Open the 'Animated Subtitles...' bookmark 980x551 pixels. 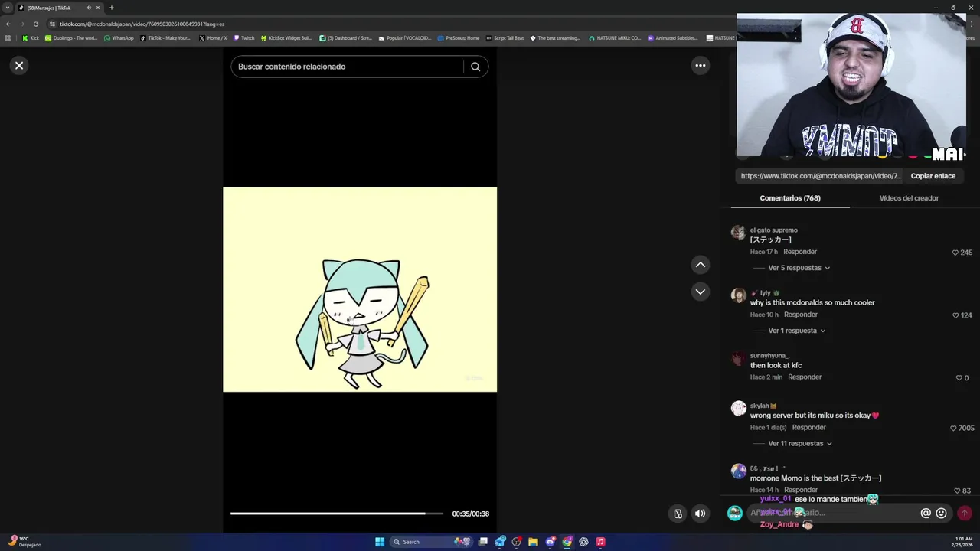(x=673, y=38)
